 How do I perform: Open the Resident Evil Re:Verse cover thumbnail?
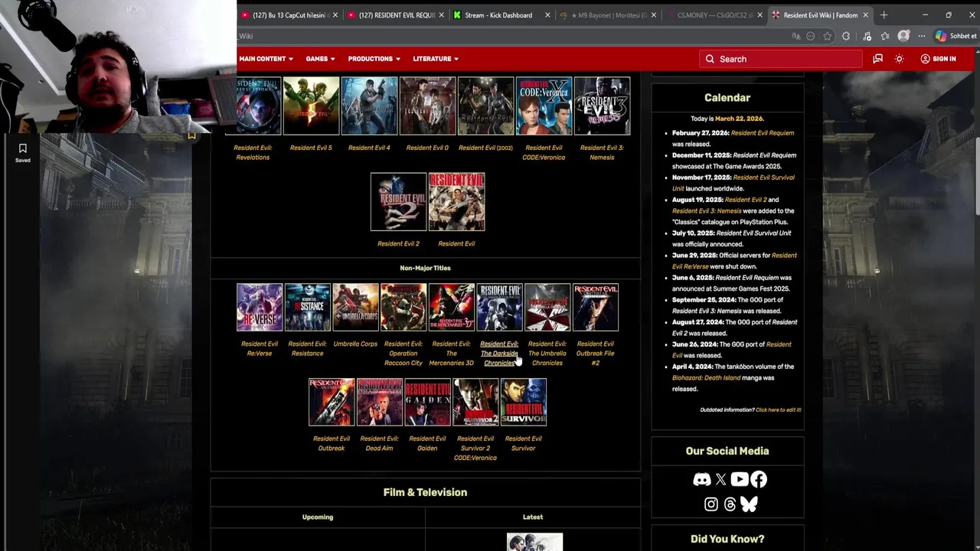pos(260,307)
